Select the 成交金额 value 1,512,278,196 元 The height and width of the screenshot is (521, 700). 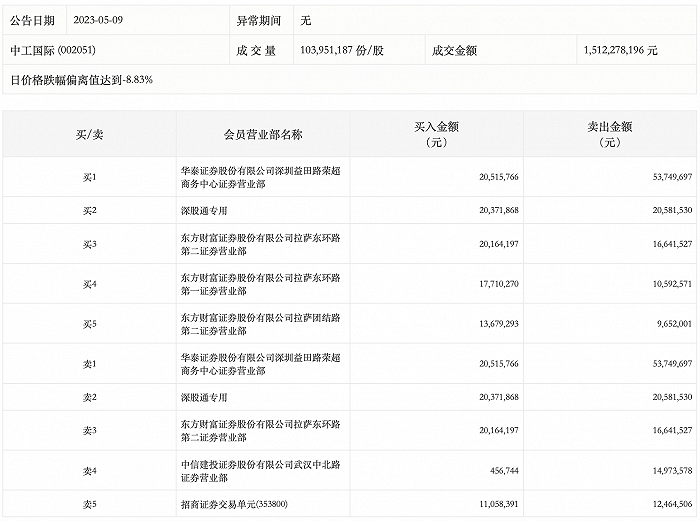click(620, 49)
